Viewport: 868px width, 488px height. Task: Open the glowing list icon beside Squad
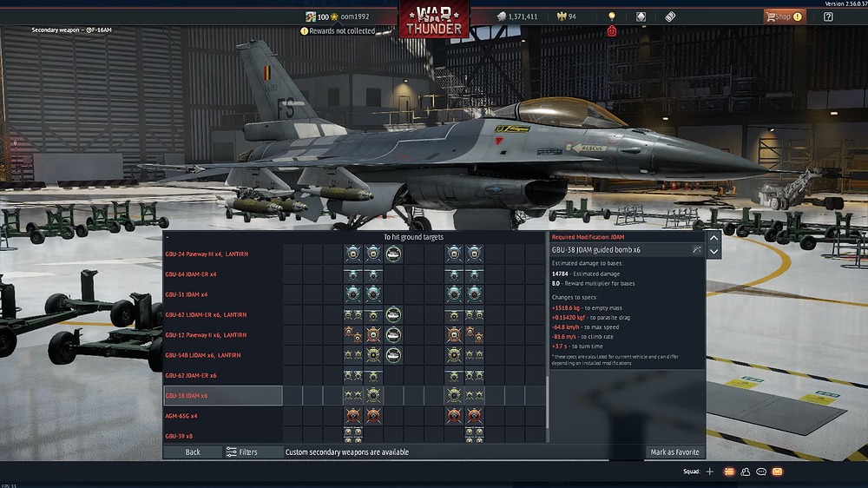tap(729, 472)
